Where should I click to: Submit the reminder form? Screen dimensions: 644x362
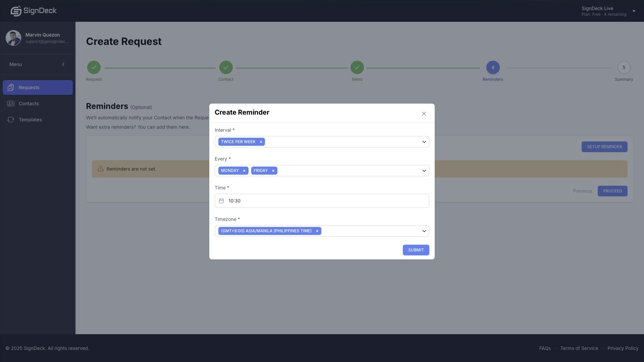coord(416,250)
